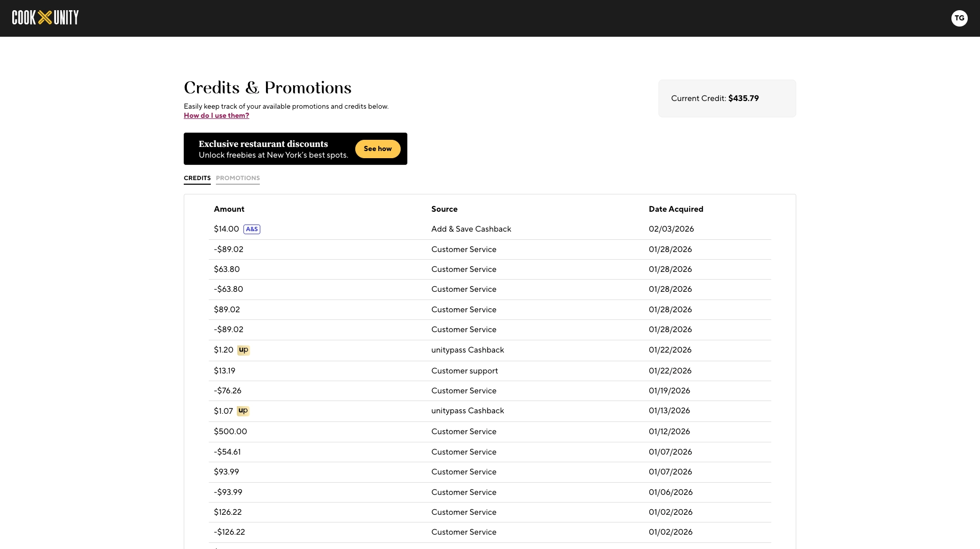Click the 01/19/2026 date entry

point(669,391)
